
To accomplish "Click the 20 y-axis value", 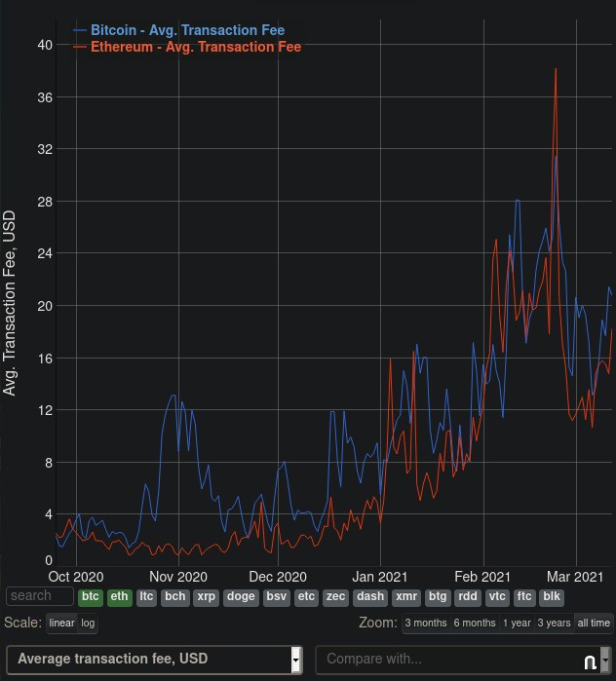I will [x=45, y=306].
